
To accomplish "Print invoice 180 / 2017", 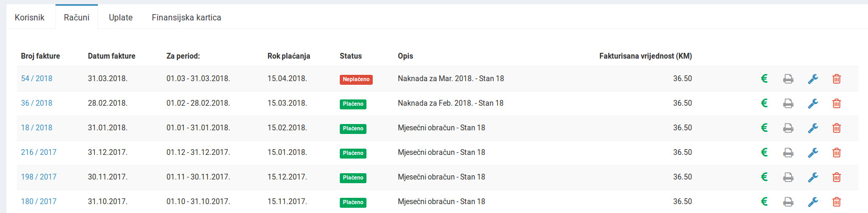I will pos(788,202).
